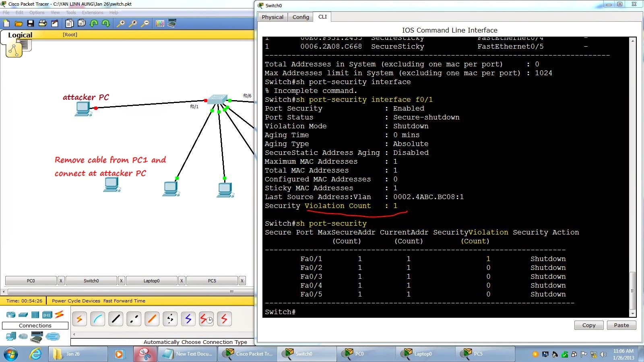
Task: Dismiss Laptop0 from the bottom device bar
Action: pos(182,280)
